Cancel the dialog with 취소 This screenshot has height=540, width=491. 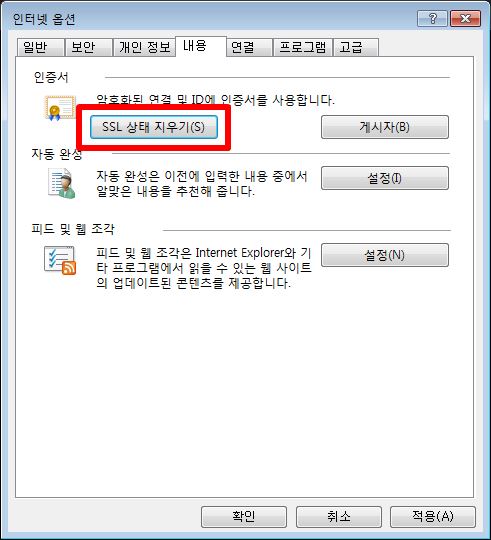tap(339, 517)
